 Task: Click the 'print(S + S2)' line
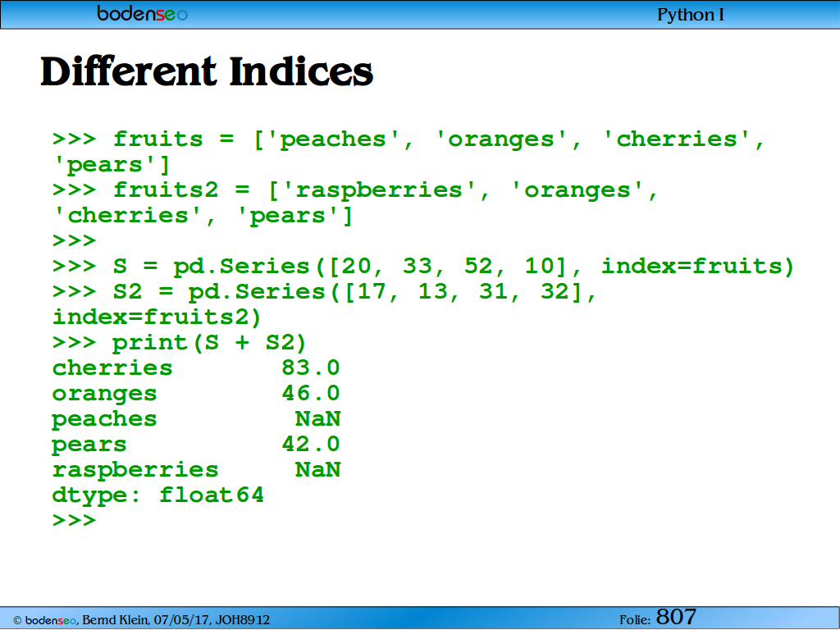[x=179, y=343]
